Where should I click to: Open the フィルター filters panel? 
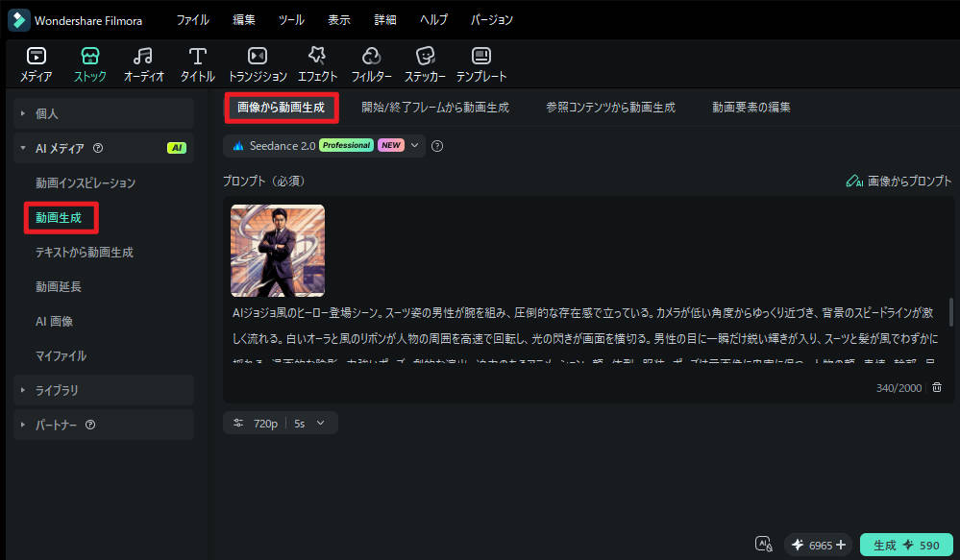(x=371, y=64)
